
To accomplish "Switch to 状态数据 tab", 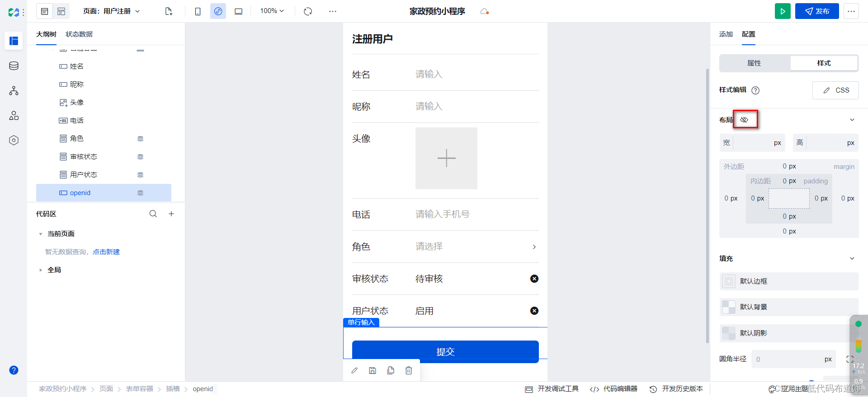I will pos(79,34).
